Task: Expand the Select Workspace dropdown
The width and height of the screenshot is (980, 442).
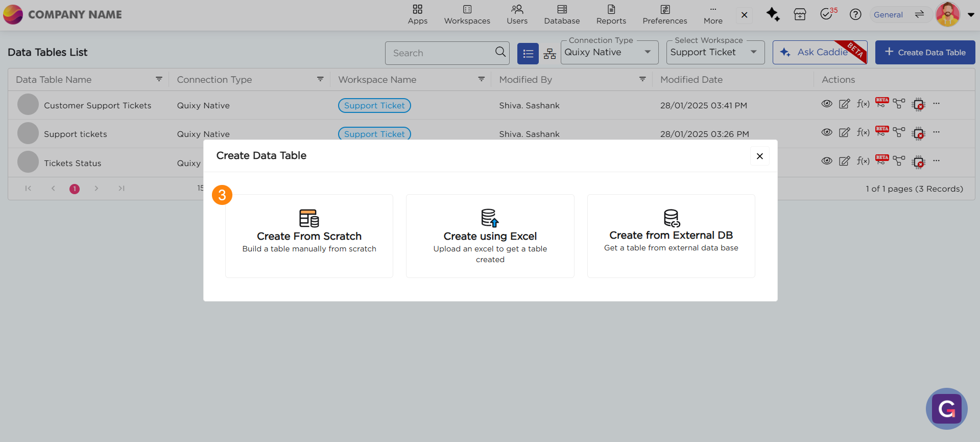Action: [714, 53]
